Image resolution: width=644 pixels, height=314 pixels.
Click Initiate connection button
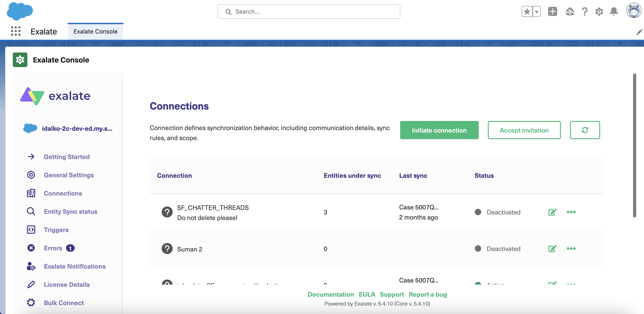(x=439, y=130)
